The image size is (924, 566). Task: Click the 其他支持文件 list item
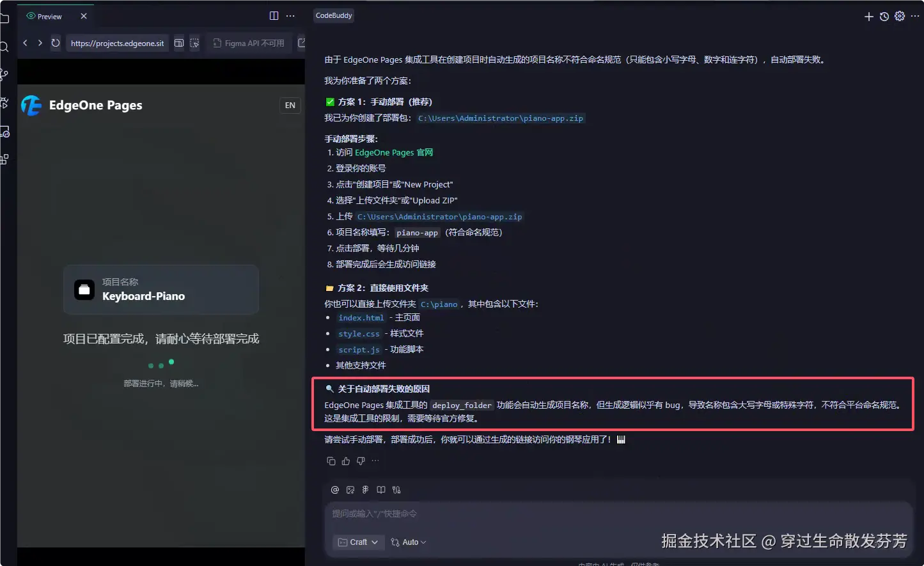pos(361,365)
